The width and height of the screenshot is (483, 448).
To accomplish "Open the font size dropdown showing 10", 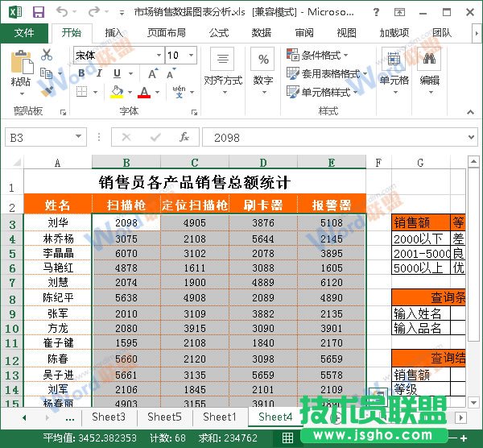I will click(x=192, y=55).
